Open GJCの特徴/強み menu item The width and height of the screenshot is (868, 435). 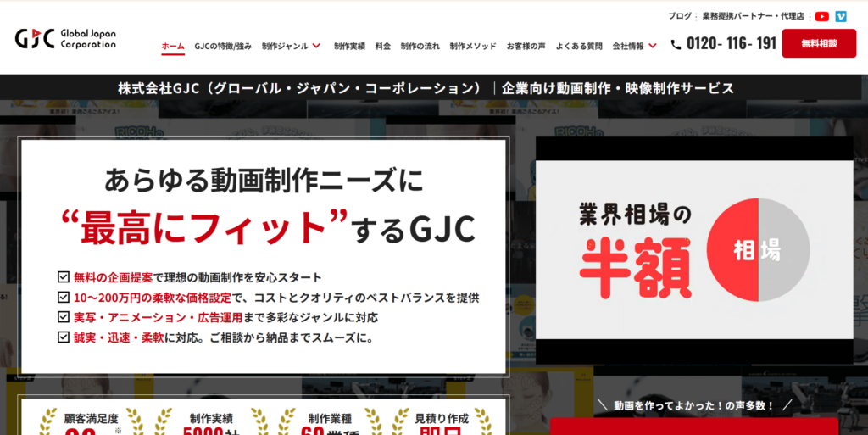point(223,47)
